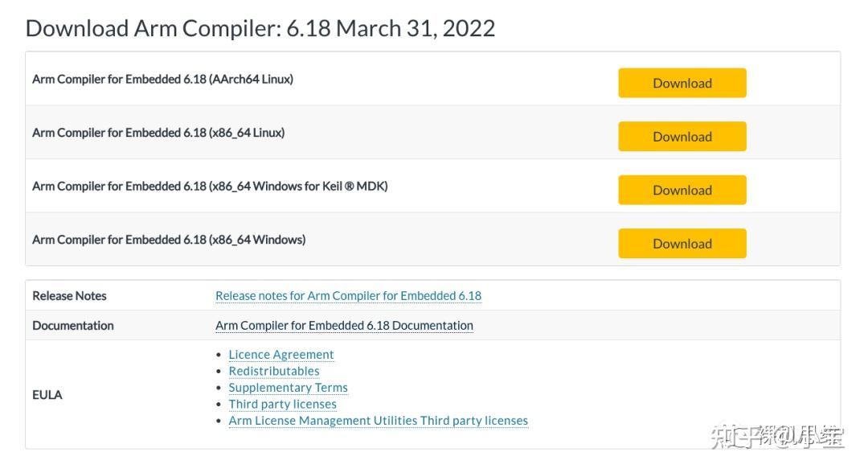Open the Third party licenses link
This screenshot has width=868, height=473.
pyautogui.click(x=282, y=404)
